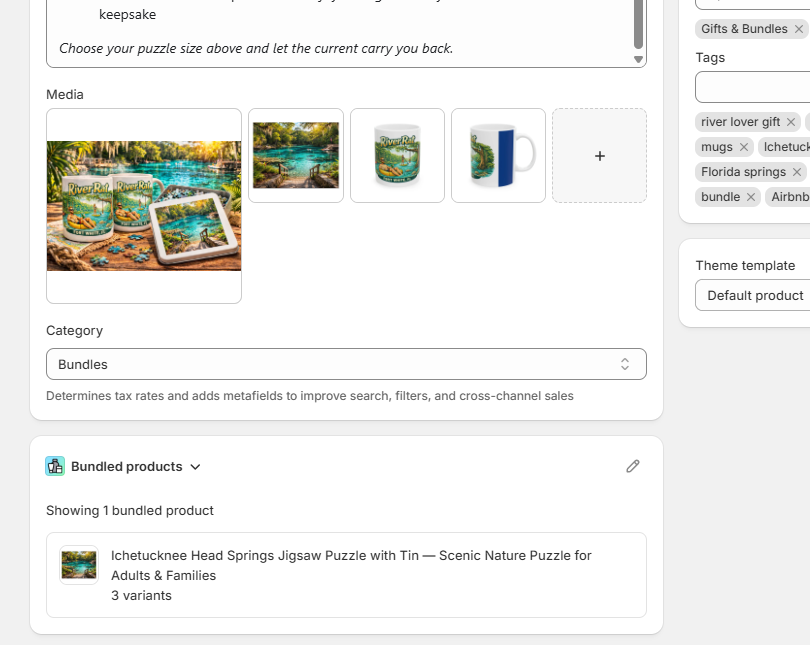
Task: Open the Category dropdown showing Bundles
Action: point(346,364)
